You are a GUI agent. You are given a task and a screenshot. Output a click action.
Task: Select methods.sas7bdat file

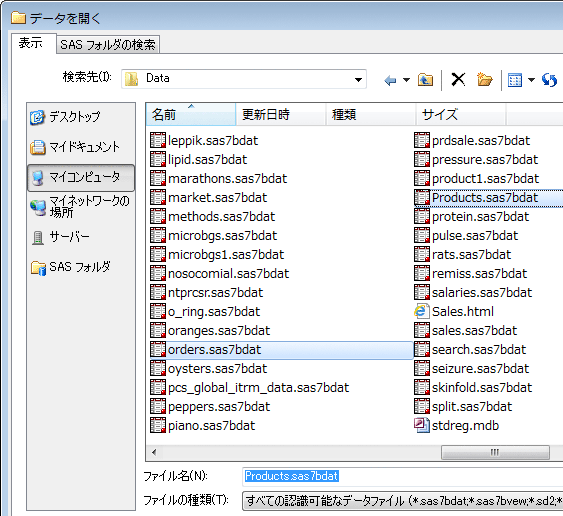click(213, 217)
